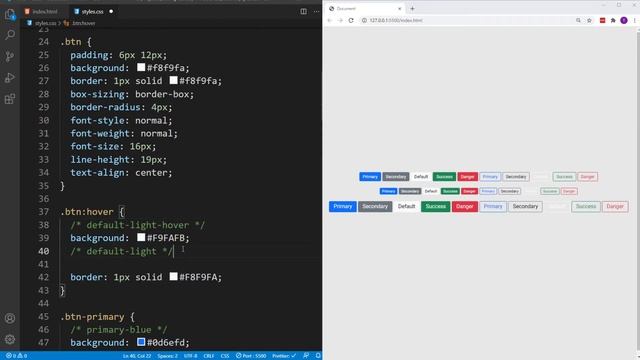Image resolution: width=640 pixels, height=360 pixels.
Task: Click the Chrome address bar URL
Action: click(396, 20)
